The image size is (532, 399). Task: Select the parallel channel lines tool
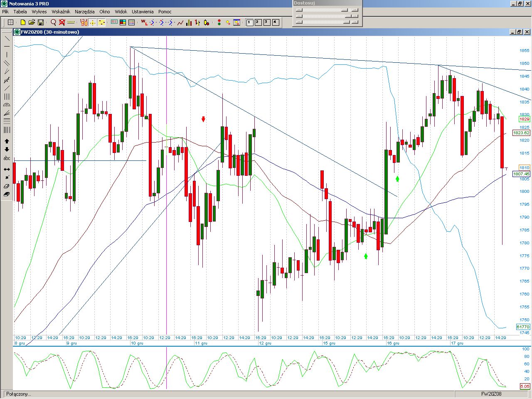click(x=7, y=63)
